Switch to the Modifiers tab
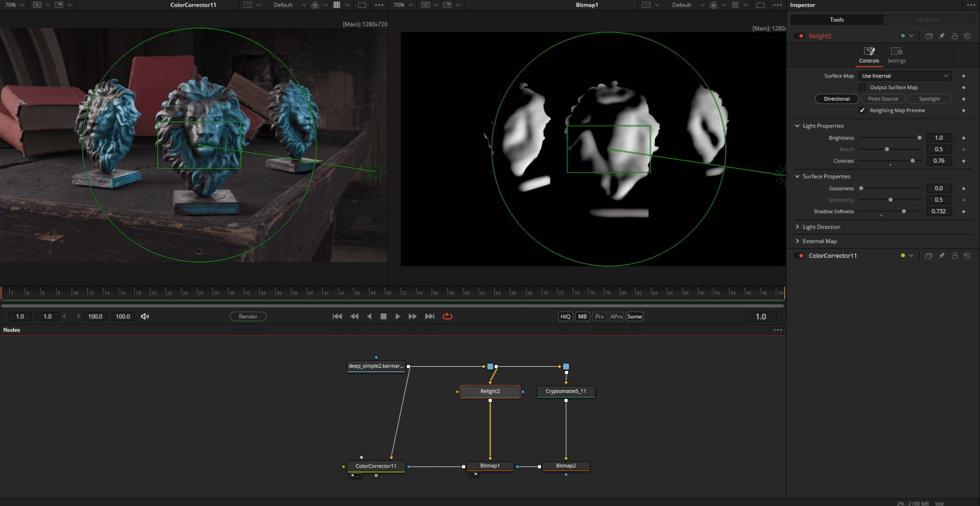This screenshot has height=506, width=980. 928,20
